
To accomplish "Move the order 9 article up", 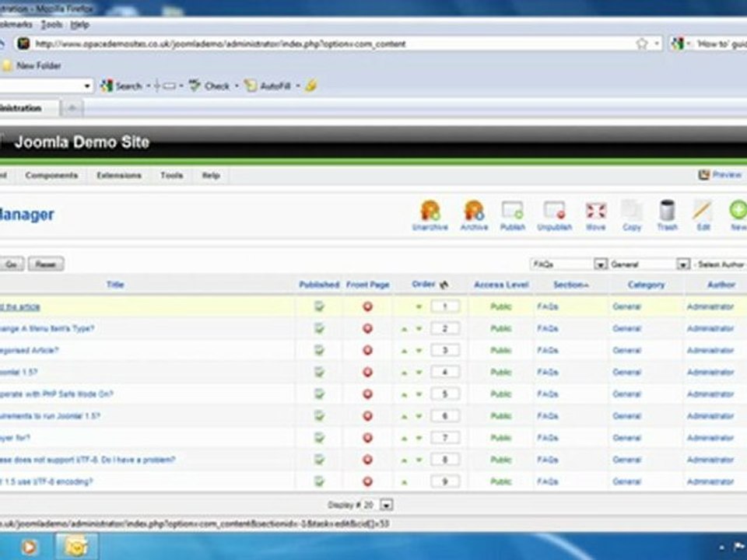I will pos(404,482).
